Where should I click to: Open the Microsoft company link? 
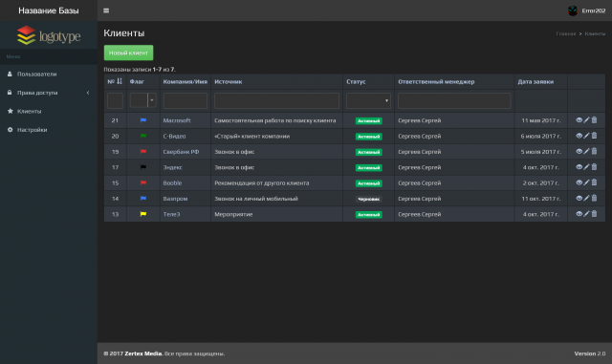[177, 120]
